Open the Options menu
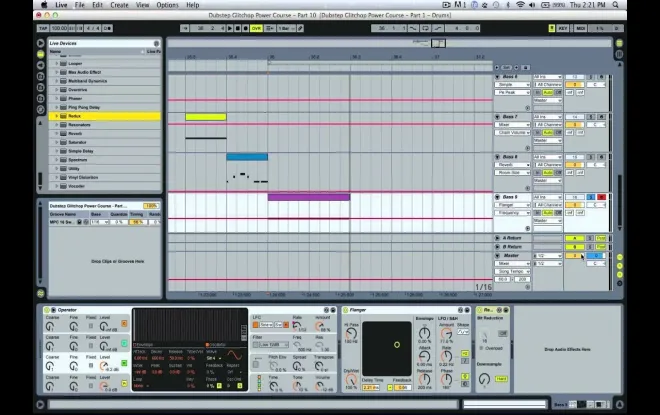Image resolution: width=660 pixels, height=415 pixels. coord(167,5)
